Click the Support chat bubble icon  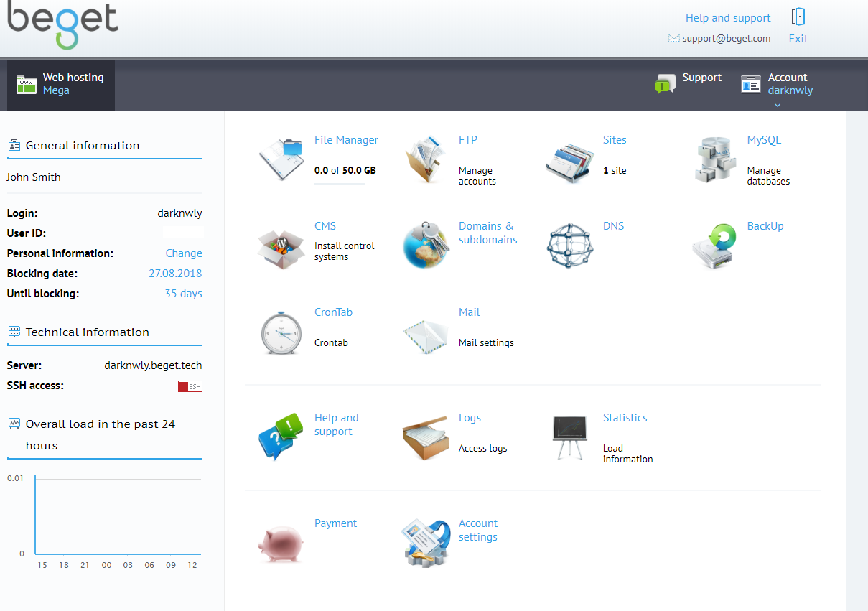click(666, 83)
